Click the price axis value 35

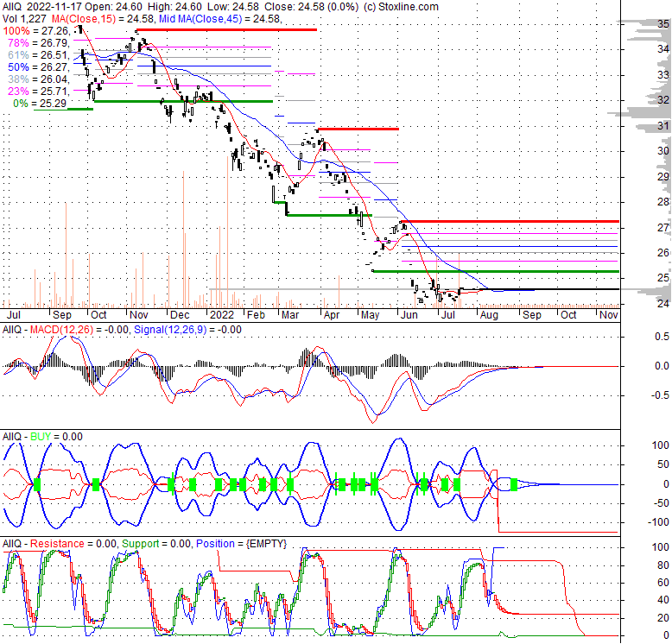[x=663, y=24]
